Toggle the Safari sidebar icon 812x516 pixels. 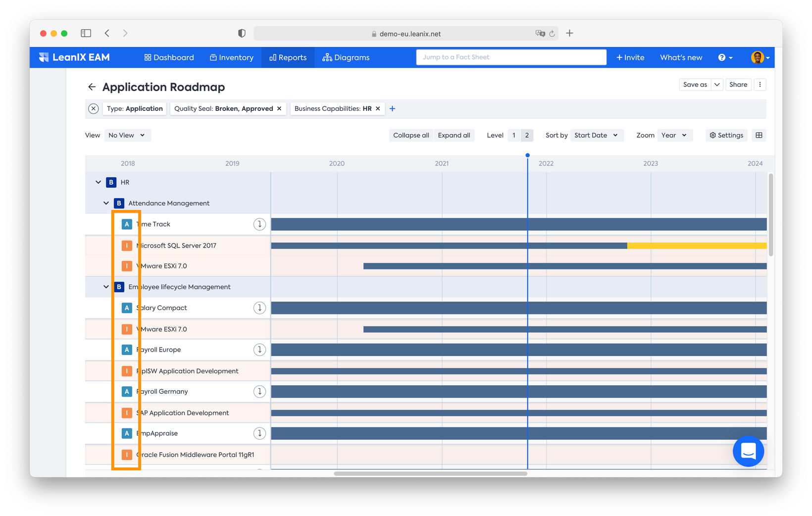click(x=86, y=33)
